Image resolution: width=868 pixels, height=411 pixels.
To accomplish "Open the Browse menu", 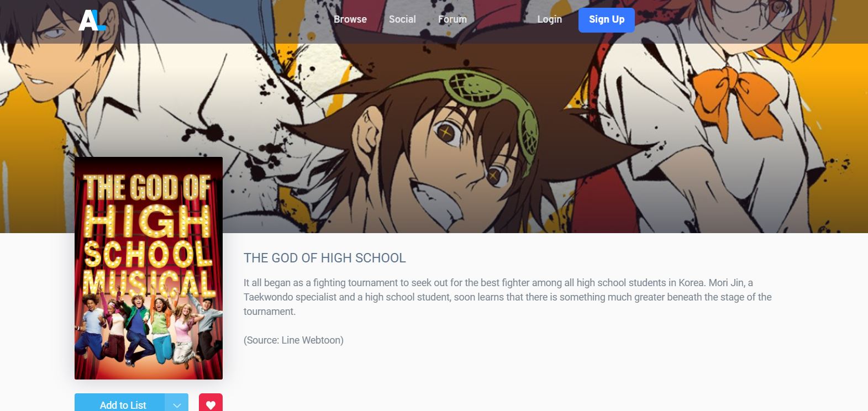I will coord(350,19).
